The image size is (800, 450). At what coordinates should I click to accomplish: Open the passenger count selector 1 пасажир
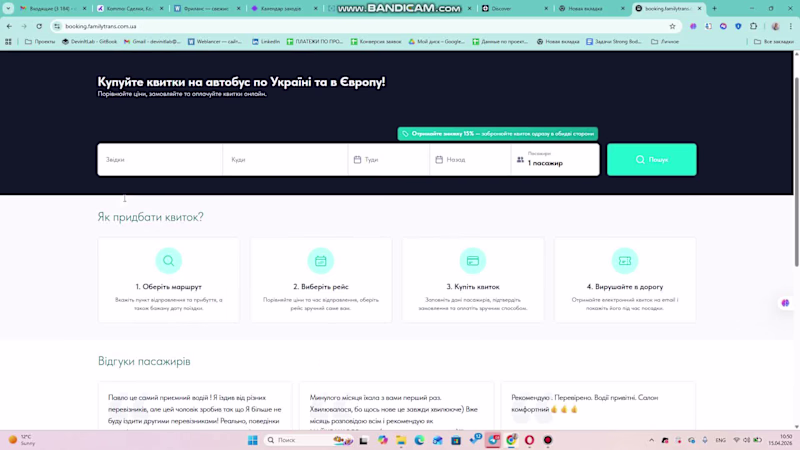pos(555,160)
